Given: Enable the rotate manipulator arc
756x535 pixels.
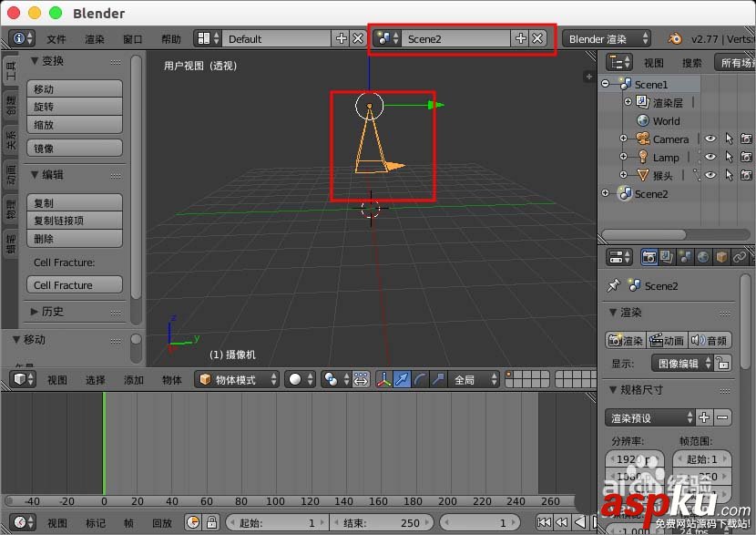Looking at the screenshot, I should pyautogui.click(x=420, y=380).
